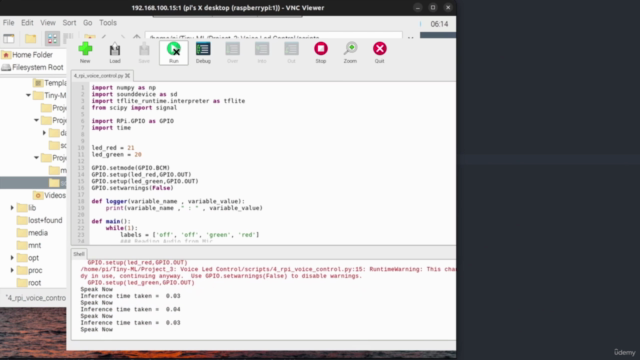Image resolution: width=640 pixels, height=360 pixels.
Task: Click the Step Into toolbar icon
Action: coord(262,53)
